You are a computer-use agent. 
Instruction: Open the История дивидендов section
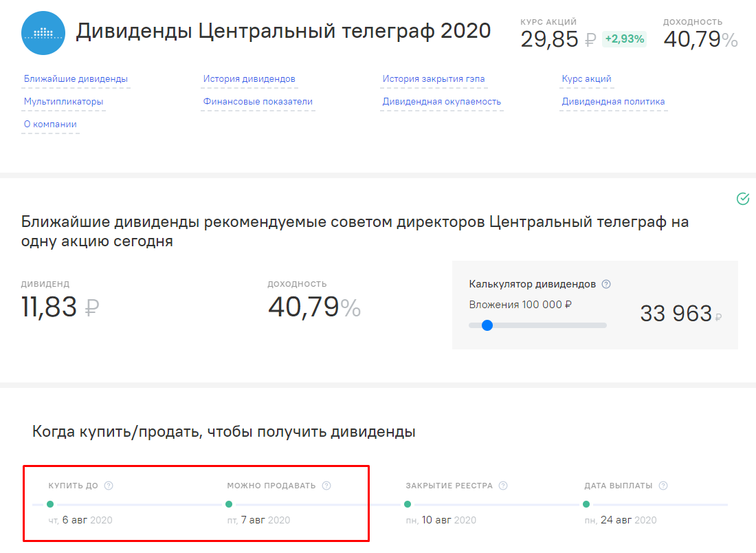tap(248, 78)
